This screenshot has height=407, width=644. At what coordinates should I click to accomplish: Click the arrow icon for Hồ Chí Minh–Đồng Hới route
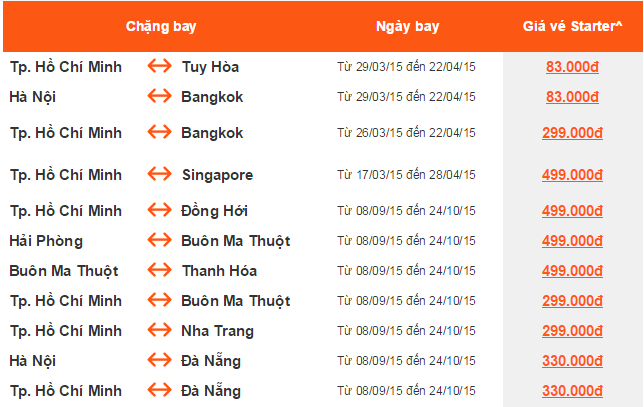[x=160, y=211]
